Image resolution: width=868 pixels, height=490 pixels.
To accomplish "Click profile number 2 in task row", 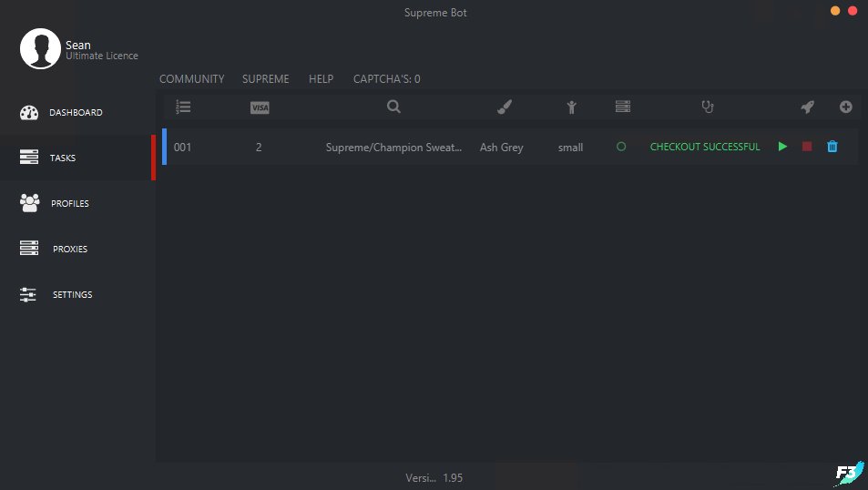I will pos(259,148).
